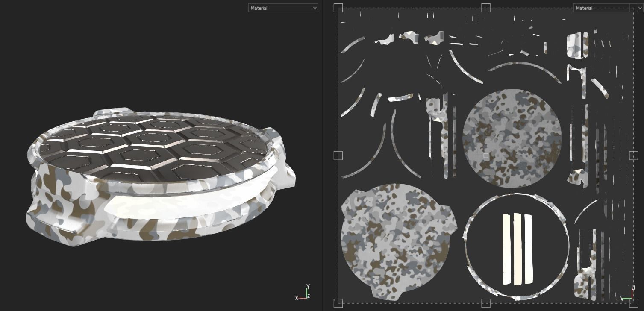Viewport: 644px width, 311px height.
Task: Select the left-middle edge transform handle
Action: pyautogui.click(x=338, y=155)
